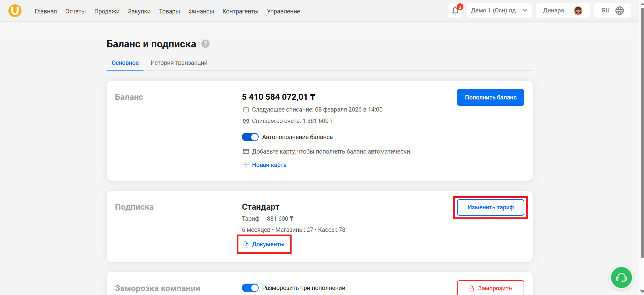Toggle Автопополнение баланса switch

(250, 137)
